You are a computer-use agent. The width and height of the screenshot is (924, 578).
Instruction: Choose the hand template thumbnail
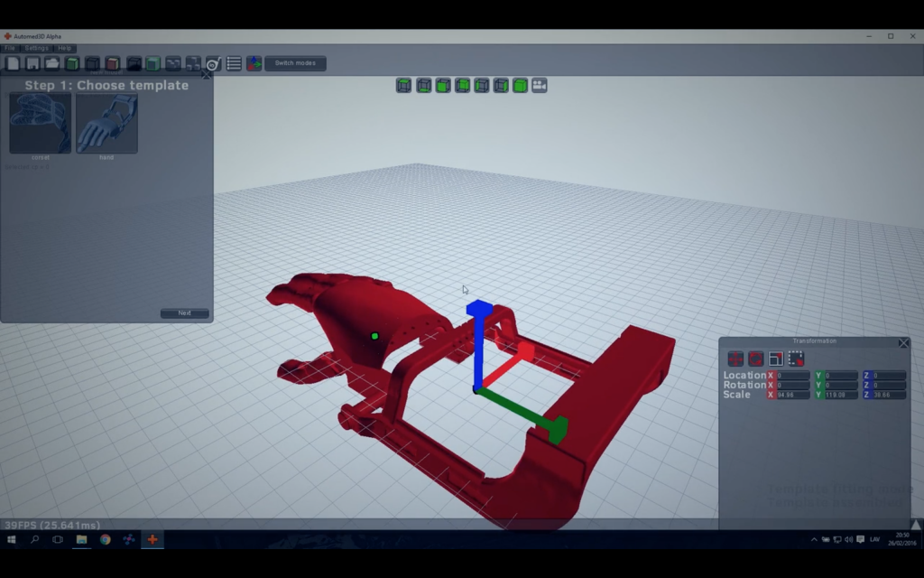106,124
